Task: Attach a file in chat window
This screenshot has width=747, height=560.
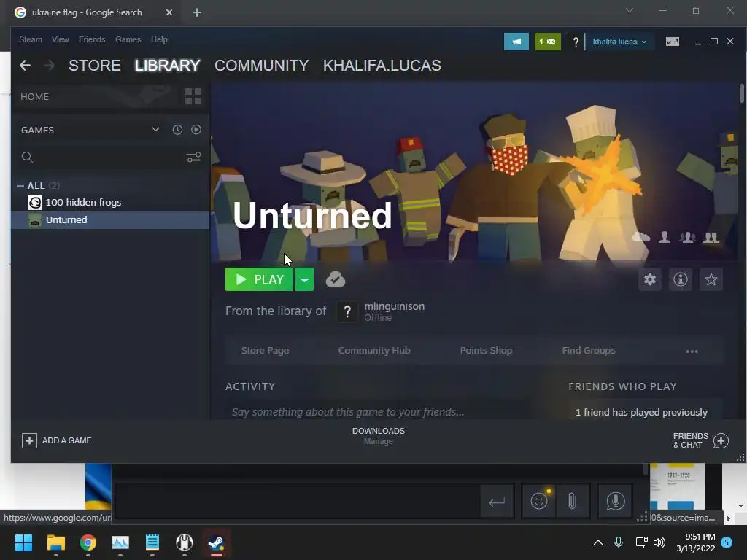Action: pyautogui.click(x=572, y=501)
